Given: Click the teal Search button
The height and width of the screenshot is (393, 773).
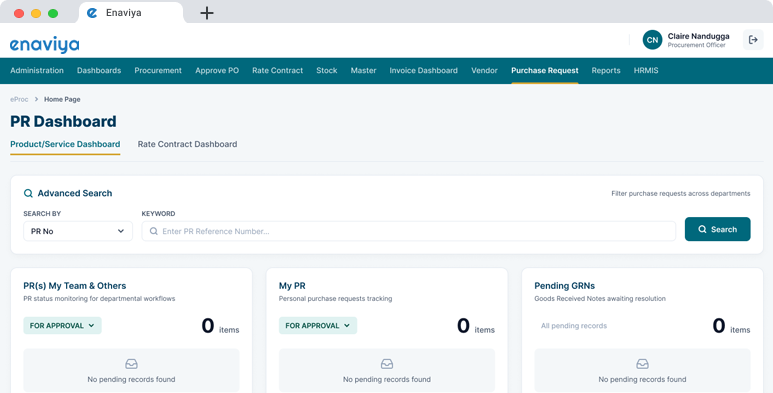Looking at the screenshot, I should pos(717,229).
